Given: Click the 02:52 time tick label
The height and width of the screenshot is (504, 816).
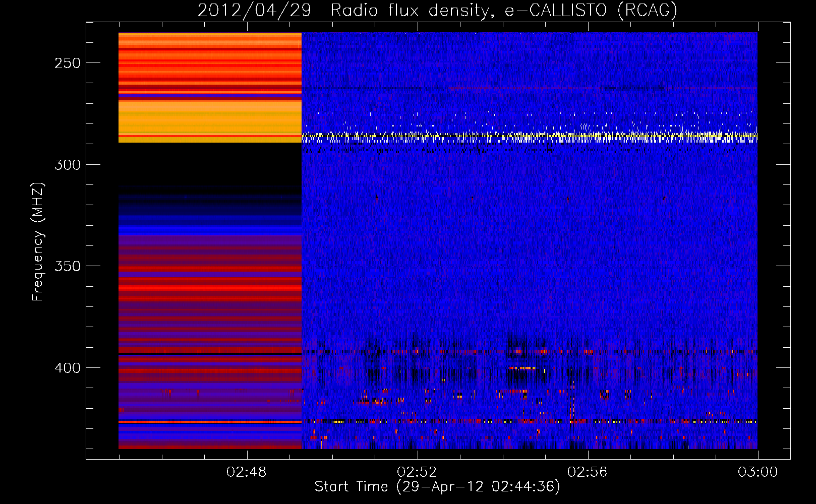Looking at the screenshot, I should 417,472.
